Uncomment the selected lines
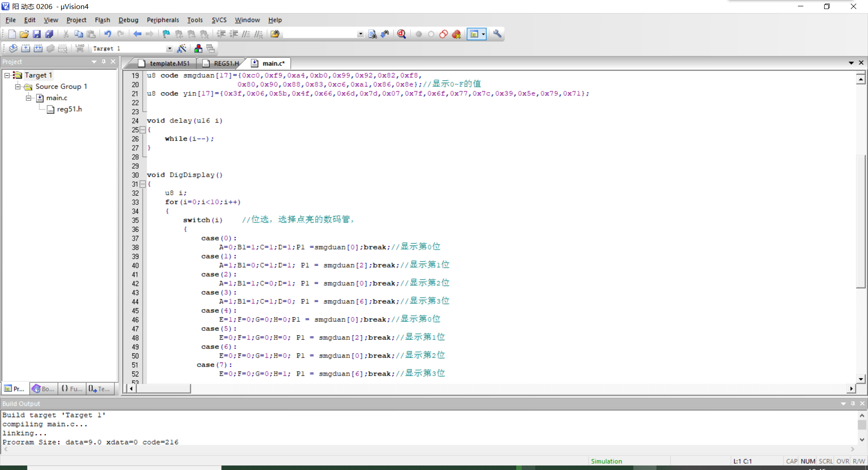The width and height of the screenshot is (868, 470). tap(259, 34)
